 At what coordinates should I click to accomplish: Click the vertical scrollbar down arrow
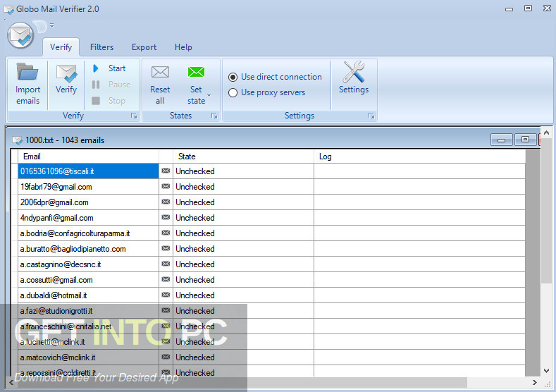pos(546,371)
